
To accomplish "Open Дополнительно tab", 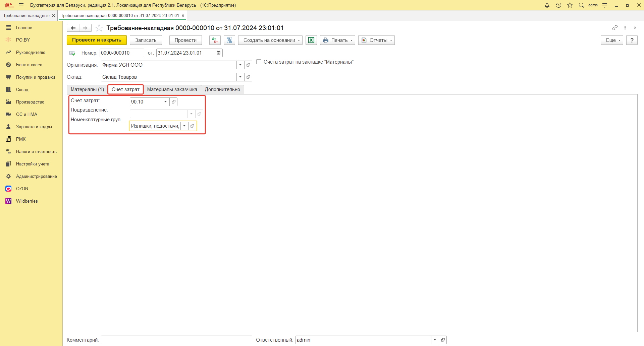I will point(222,89).
